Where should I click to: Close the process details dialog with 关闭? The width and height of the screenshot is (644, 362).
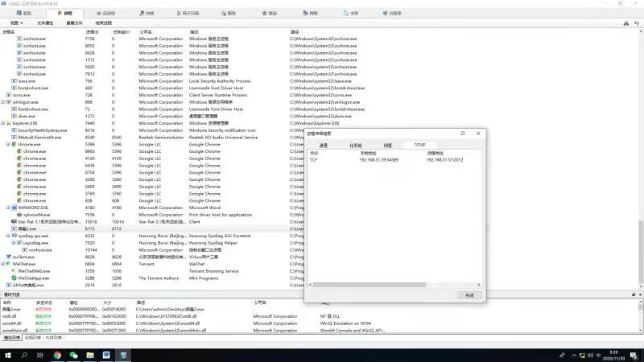(x=469, y=295)
